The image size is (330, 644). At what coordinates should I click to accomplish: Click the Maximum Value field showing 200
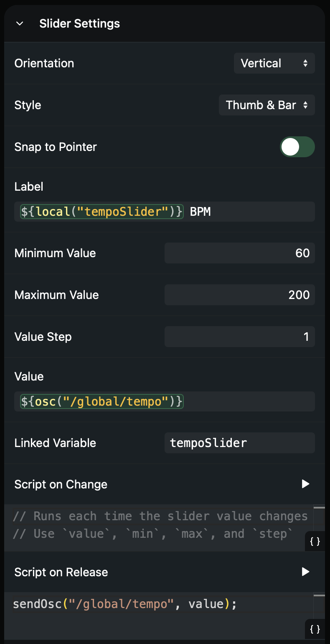click(239, 294)
